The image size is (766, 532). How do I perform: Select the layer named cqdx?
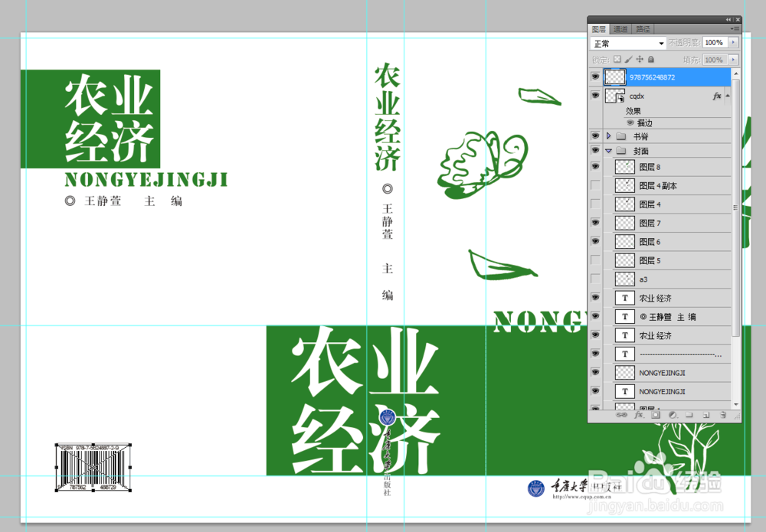point(637,96)
